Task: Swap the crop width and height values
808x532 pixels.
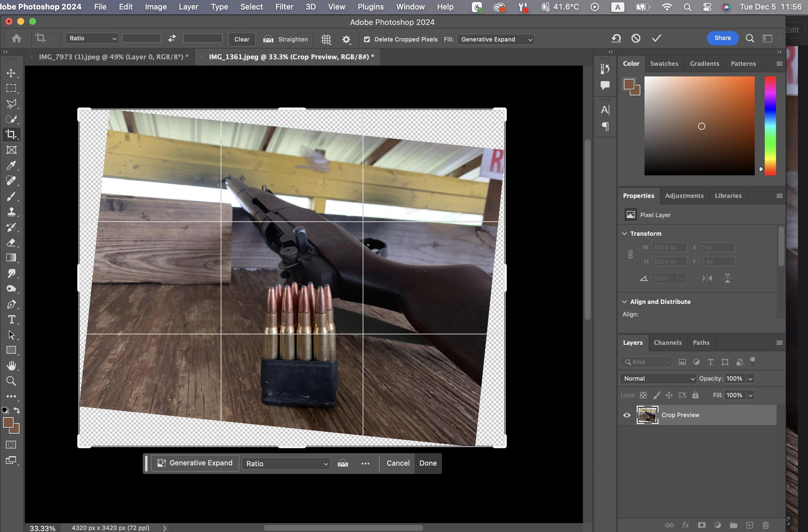Action: (172, 39)
